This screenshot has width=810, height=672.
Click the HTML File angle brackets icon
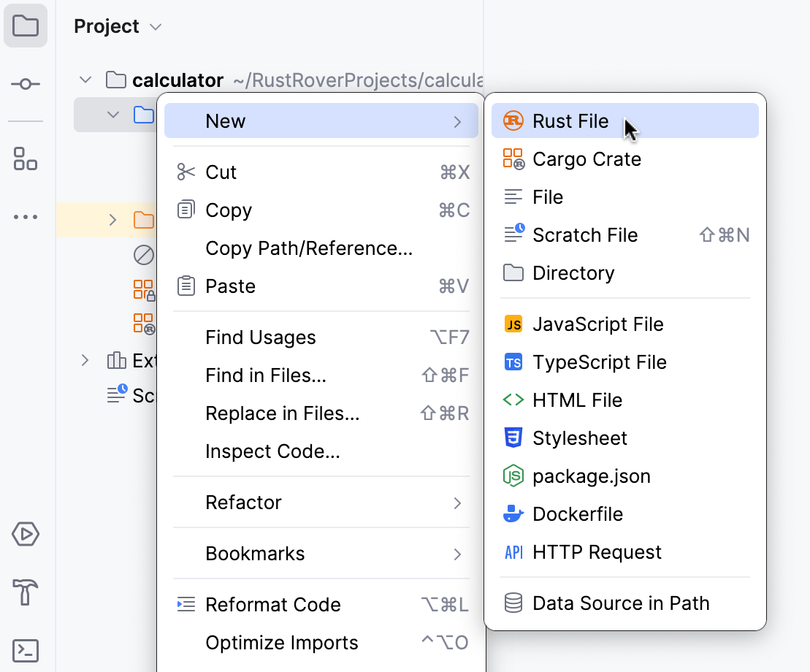point(513,400)
